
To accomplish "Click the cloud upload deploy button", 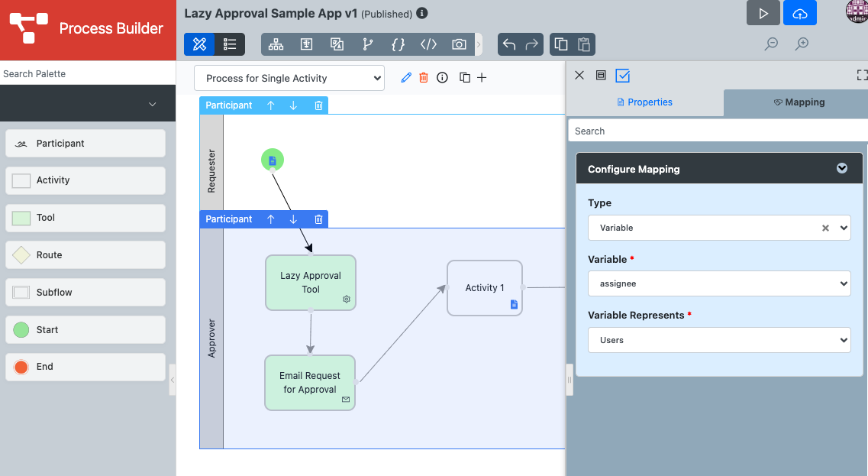I will pos(799,13).
